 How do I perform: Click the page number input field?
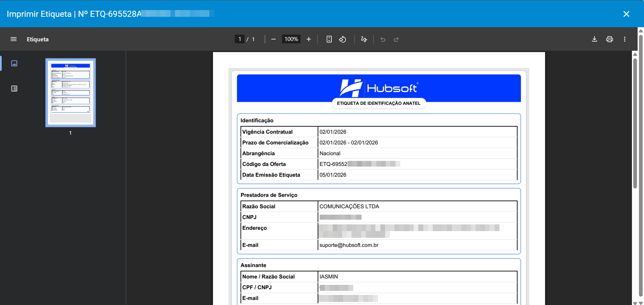[x=240, y=39]
